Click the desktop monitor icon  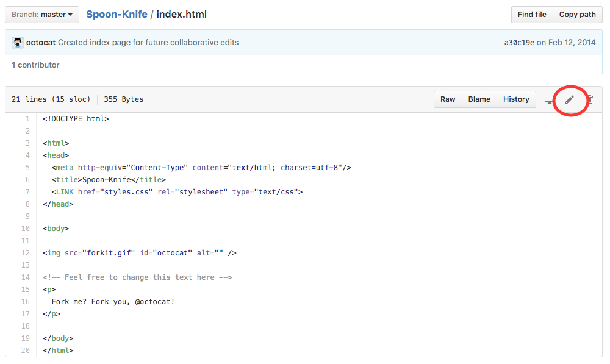click(549, 99)
